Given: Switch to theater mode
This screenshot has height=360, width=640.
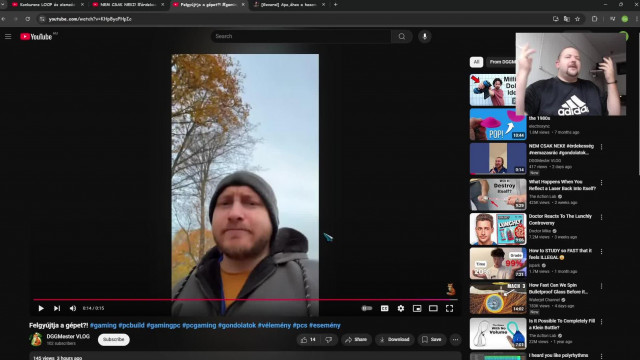Looking at the screenshot, I should tap(433, 308).
